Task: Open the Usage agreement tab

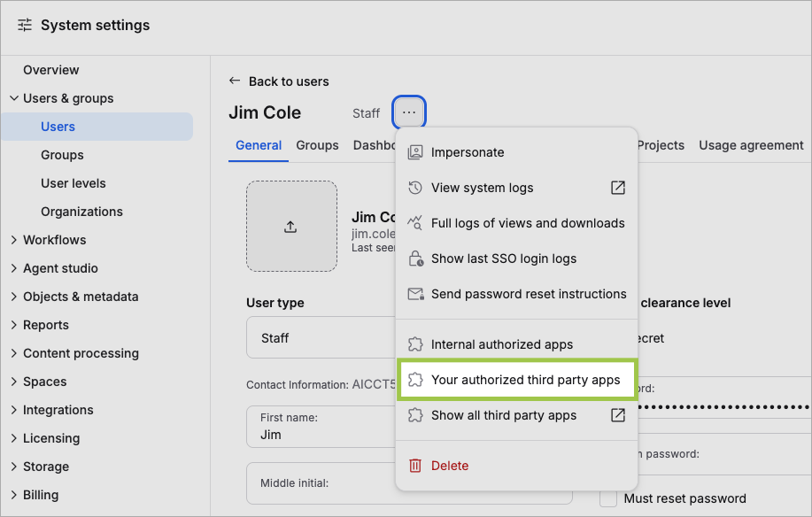Action: pyautogui.click(x=751, y=145)
